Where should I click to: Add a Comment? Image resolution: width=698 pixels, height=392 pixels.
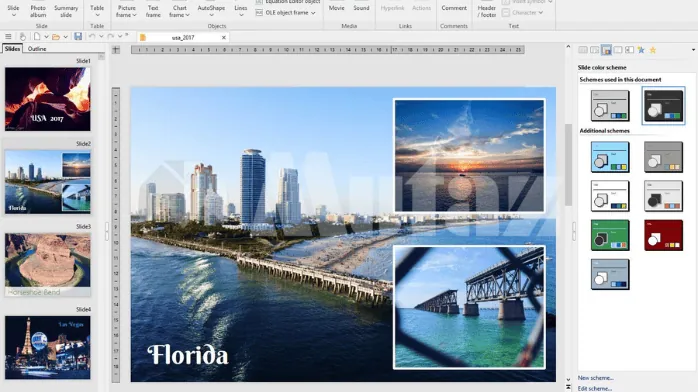454,8
